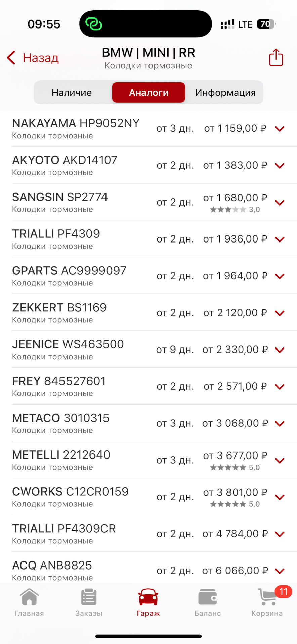This screenshot has height=644, width=297.
Task: Select the Аналоги tab
Action: (148, 93)
